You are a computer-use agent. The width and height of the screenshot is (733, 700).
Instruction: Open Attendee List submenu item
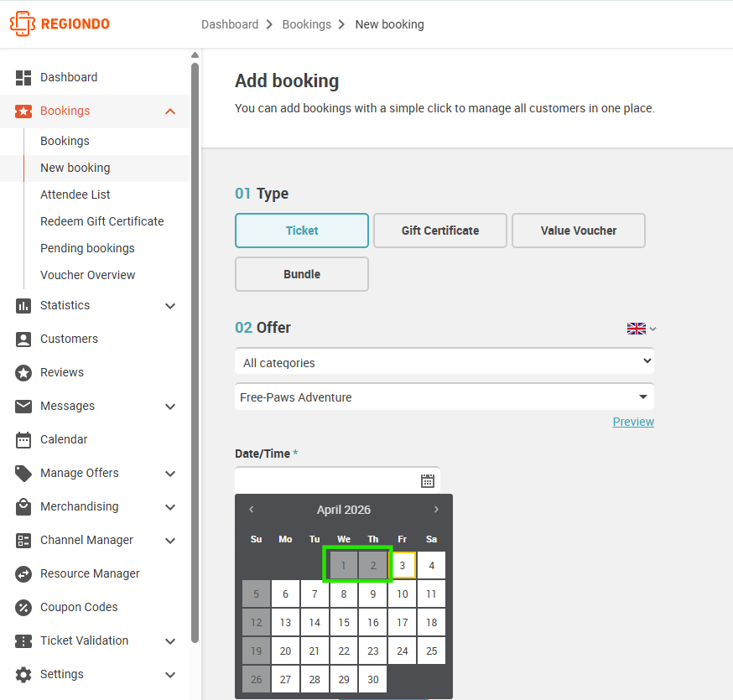click(75, 194)
